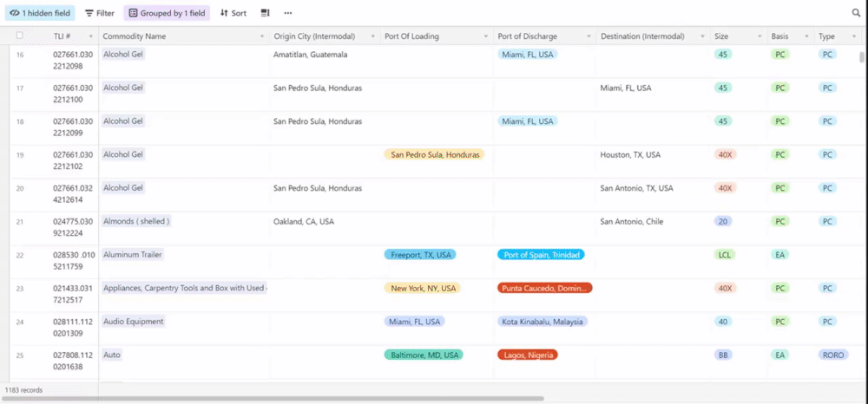Open the more options ellipsis menu

[x=288, y=13]
